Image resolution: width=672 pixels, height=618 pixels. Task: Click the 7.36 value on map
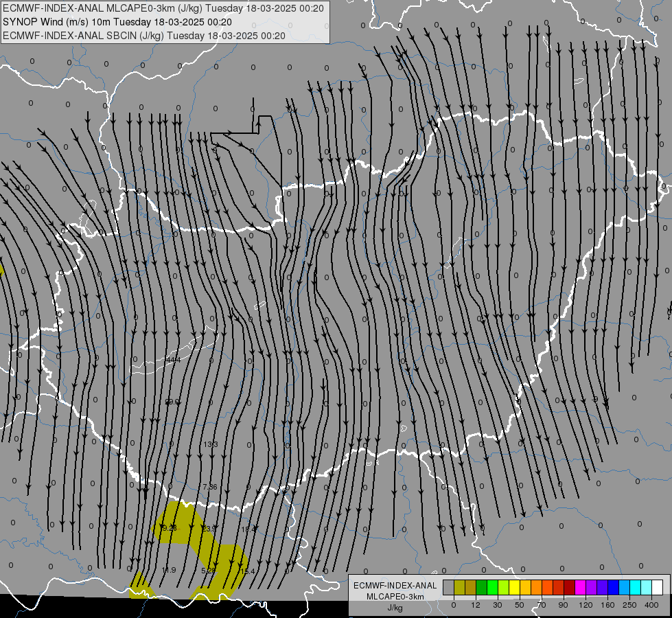210,487
